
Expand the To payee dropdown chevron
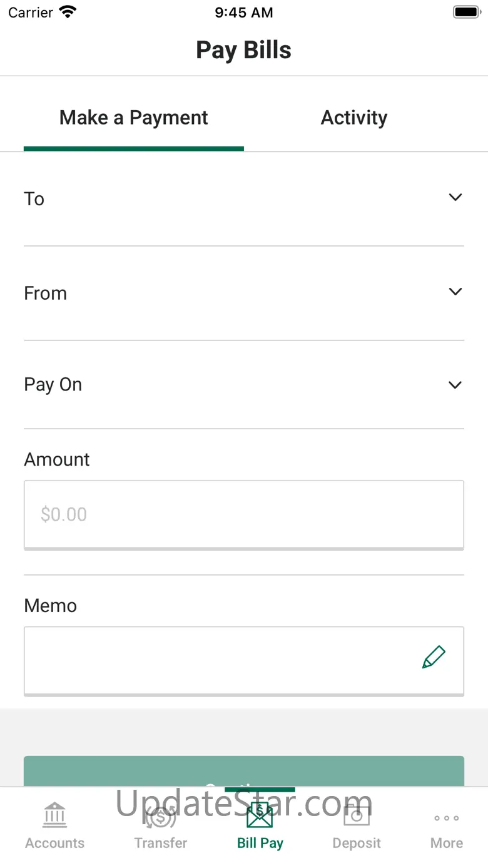pyautogui.click(x=455, y=198)
